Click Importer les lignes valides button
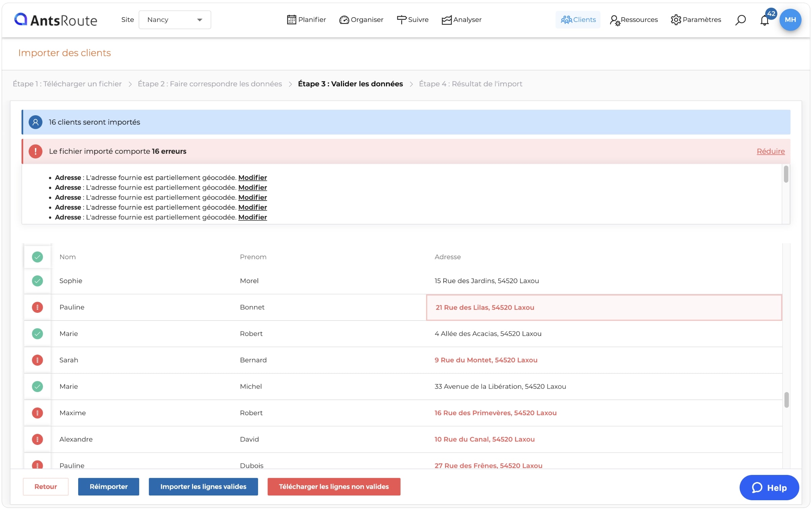812x510 pixels. [x=203, y=486]
